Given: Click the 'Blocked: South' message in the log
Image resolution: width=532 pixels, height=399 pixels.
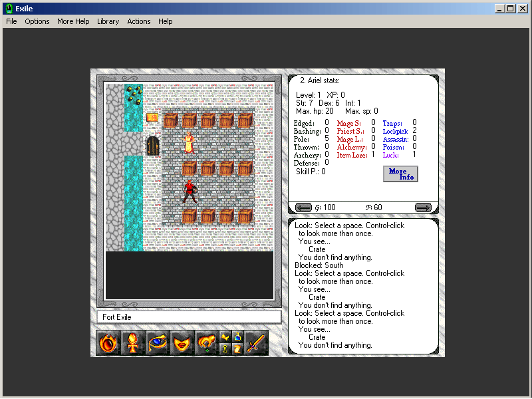Looking at the screenshot, I should point(319,265).
